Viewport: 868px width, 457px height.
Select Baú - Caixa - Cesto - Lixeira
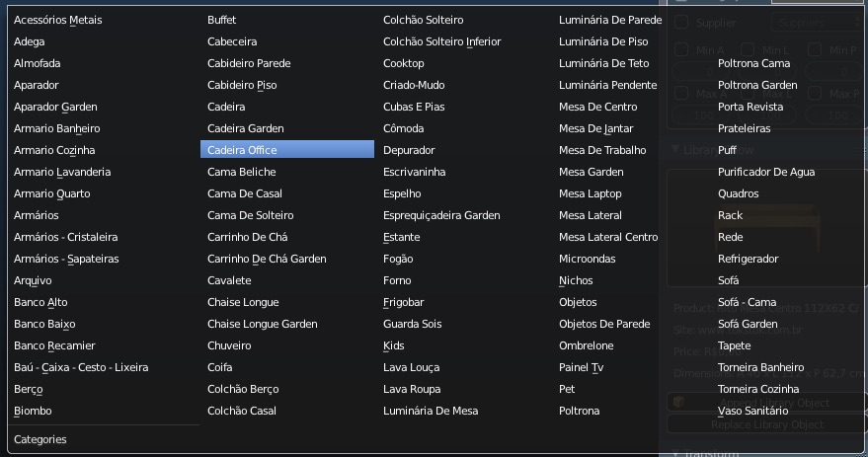tap(81, 367)
